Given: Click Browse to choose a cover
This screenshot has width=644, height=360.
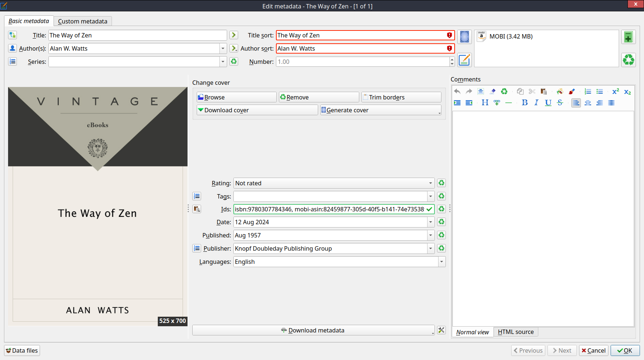Looking at the screenshot, I should 237,97.
